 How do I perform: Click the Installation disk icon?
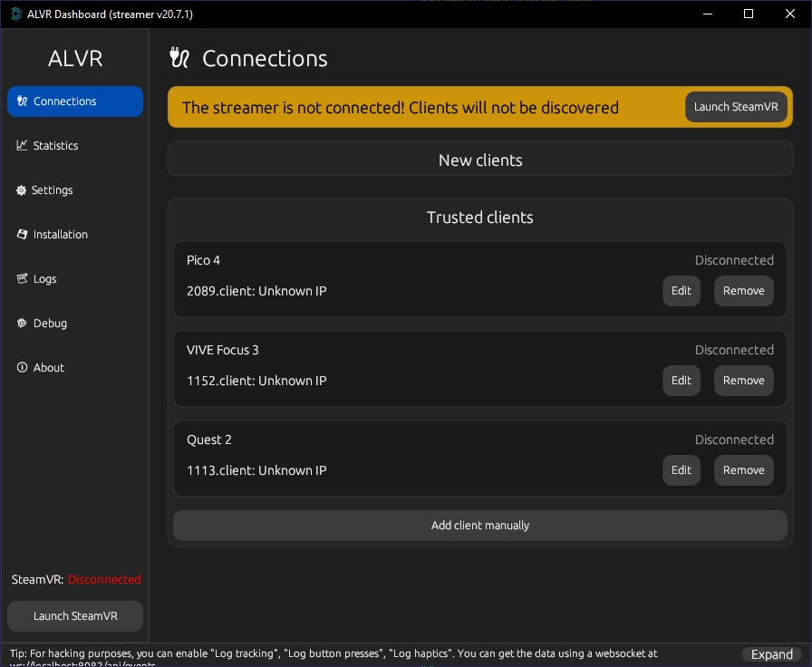pos(23,235)
